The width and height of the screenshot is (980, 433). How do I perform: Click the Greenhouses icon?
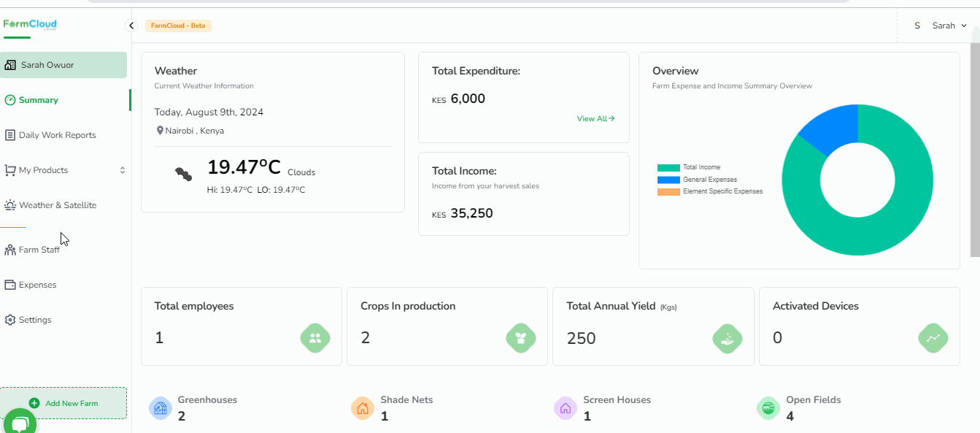pyautogui.click(x=161, y=408)
